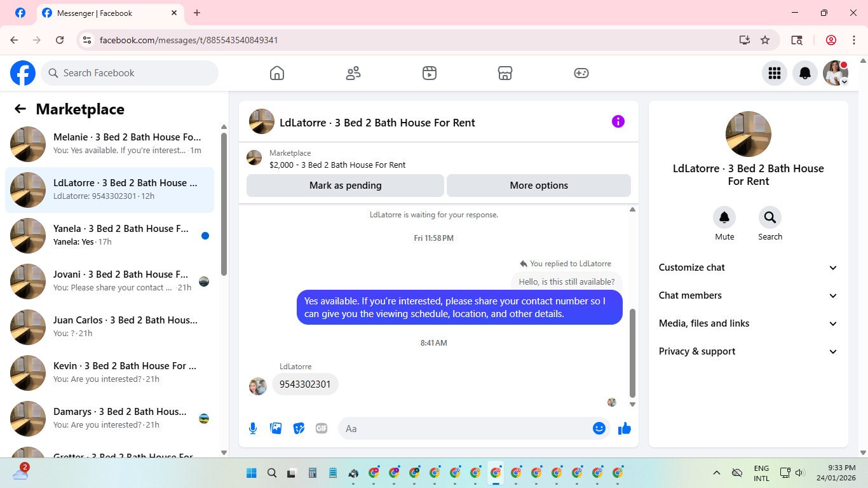Go back using arrow beside Marketplace heading
868x488 pixels.
[20, 109]
